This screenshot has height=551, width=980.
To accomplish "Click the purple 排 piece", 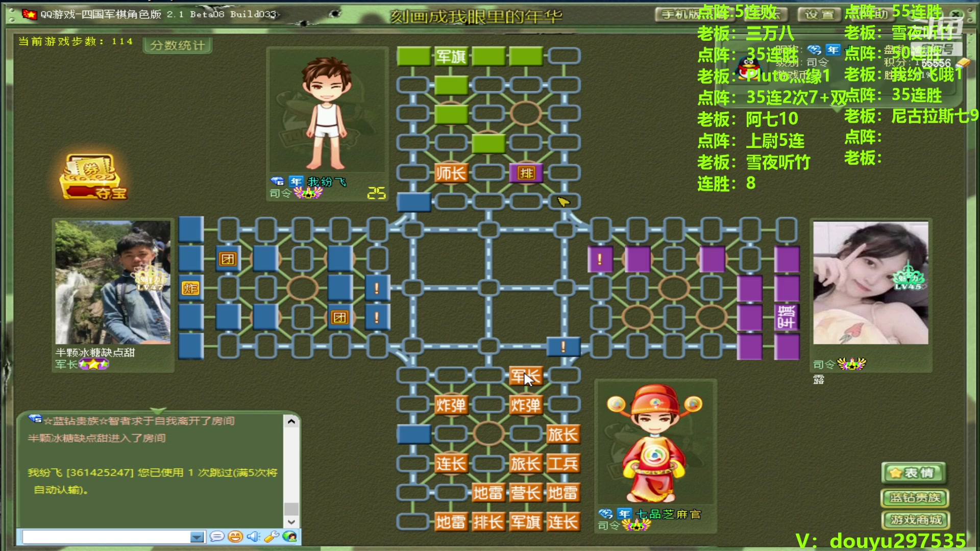I will (x=526, y=173).
